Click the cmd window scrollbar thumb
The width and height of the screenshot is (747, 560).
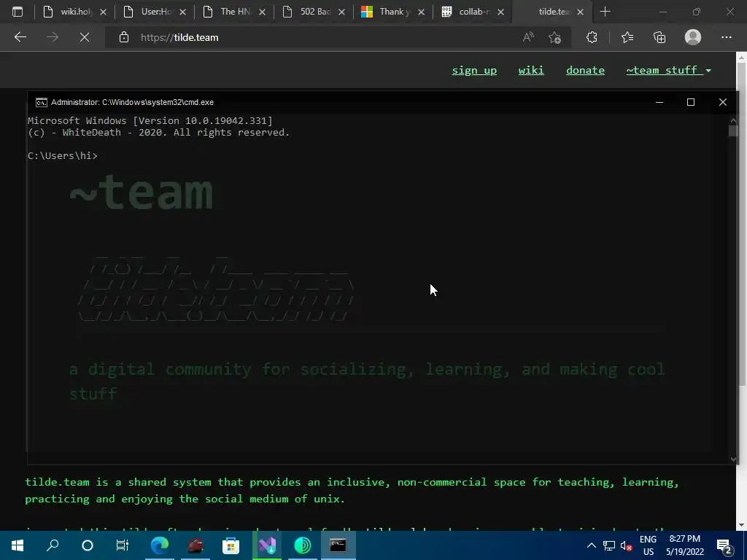coord(733,131)
